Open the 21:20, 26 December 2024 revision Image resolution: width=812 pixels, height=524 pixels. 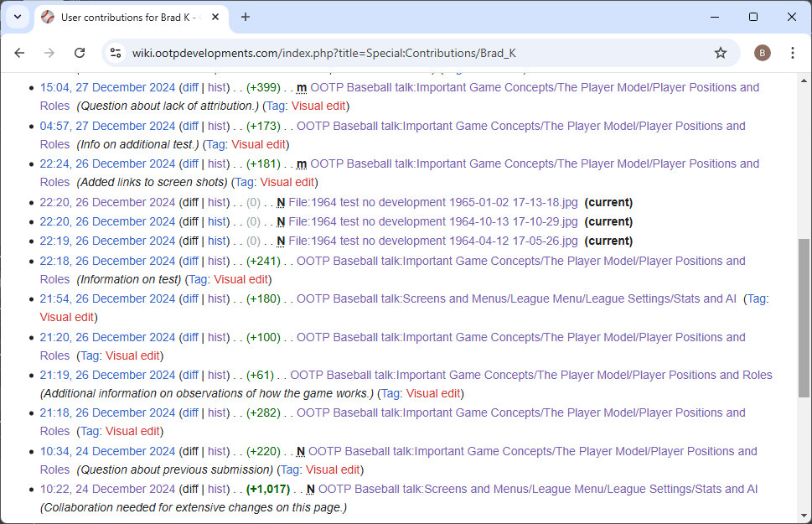107,337
